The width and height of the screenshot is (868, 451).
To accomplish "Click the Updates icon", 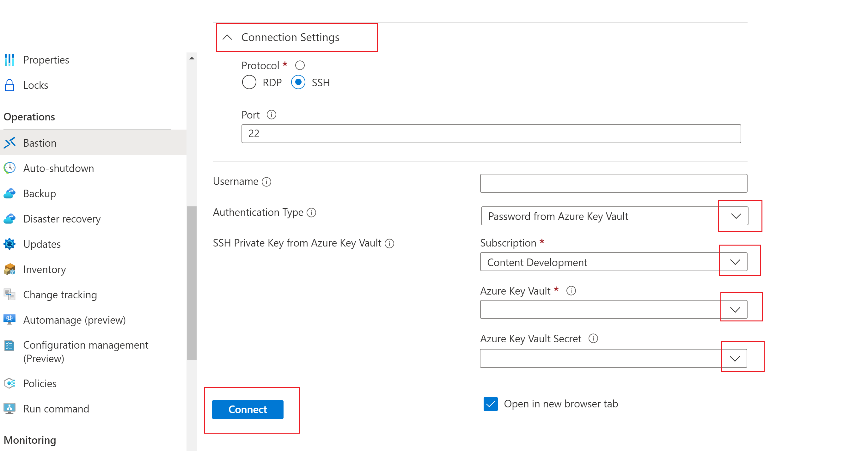I will point(10,244).
